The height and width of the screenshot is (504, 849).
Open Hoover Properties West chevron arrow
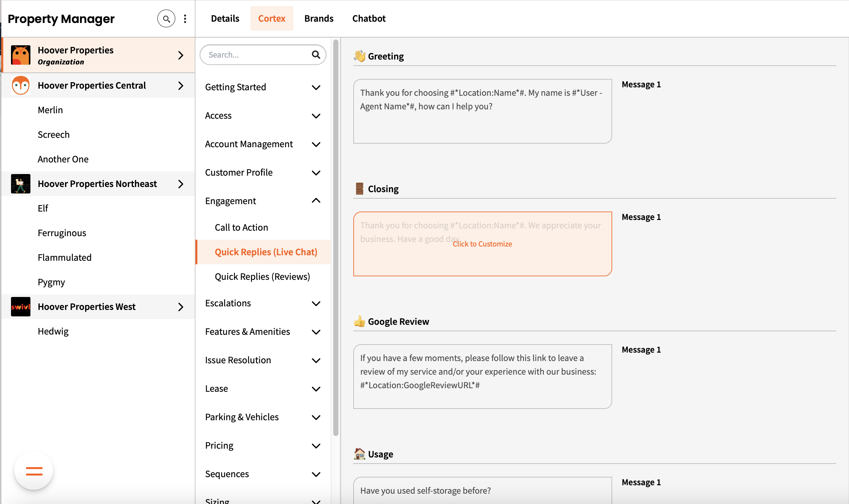tap(181, 307)
